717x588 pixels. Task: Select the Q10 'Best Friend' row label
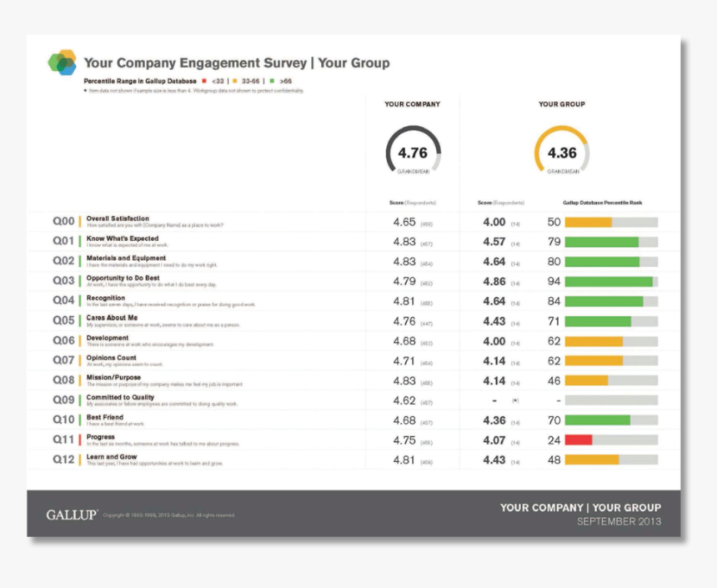[x=105, y=417]
